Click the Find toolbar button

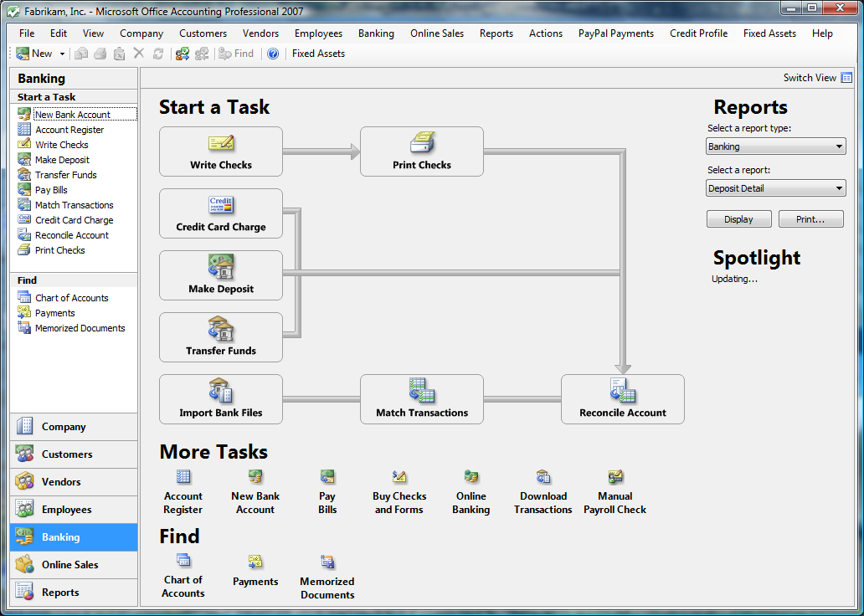[236, 54]
